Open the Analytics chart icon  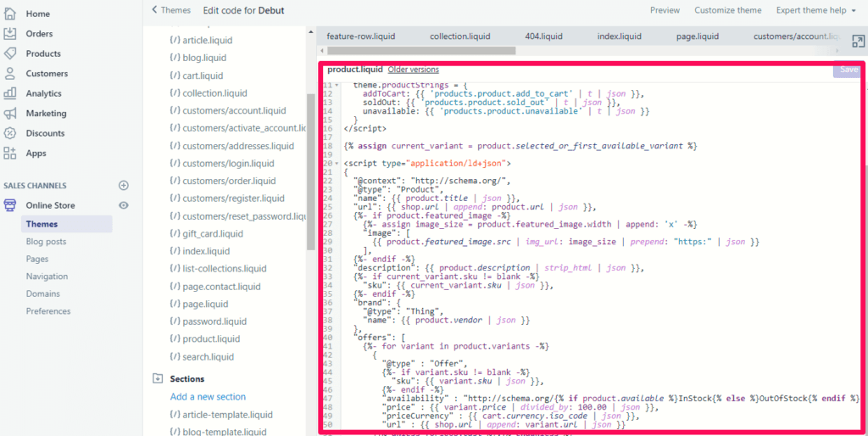tap(10, 93)
